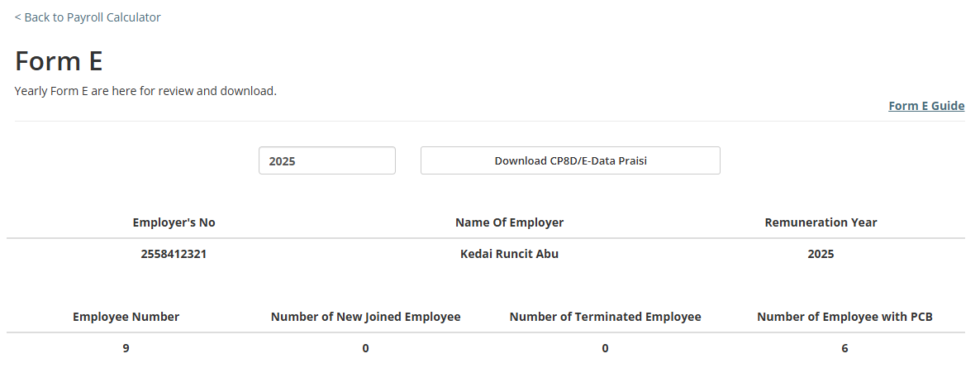Image resolution: width=980 pixels, height=368 pixels.
Task: Select the Employee Number column header
Action: (126, 317)
